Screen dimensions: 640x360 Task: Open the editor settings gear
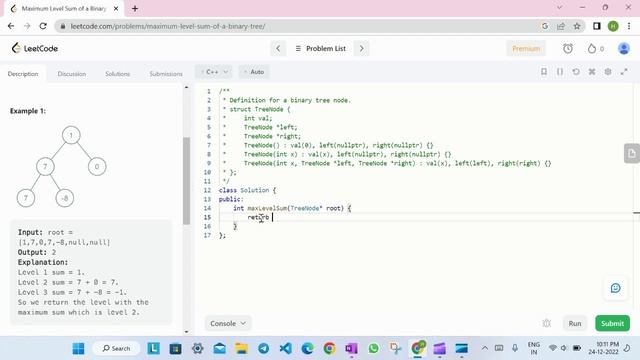pyautogui.click(x=608, y=72)
